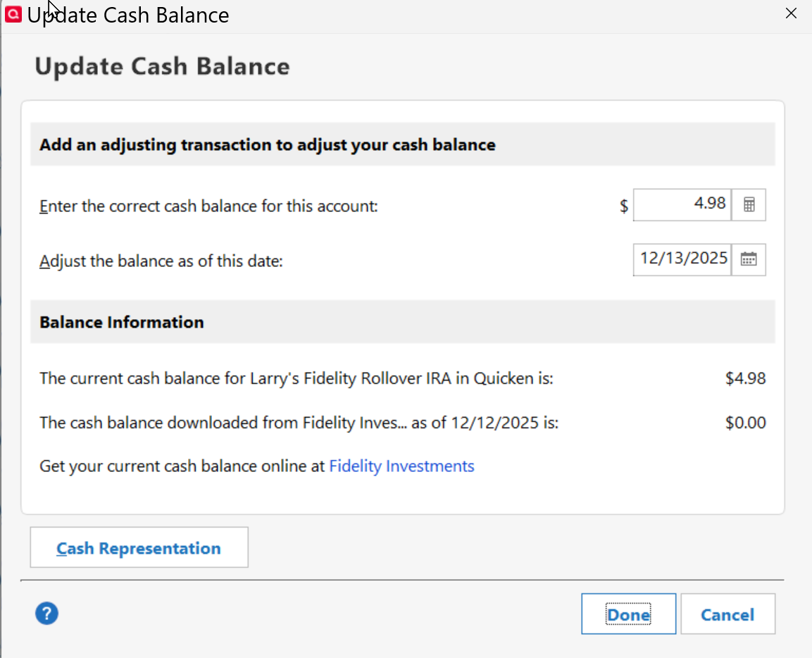Image resolution: width=812 pixels, height=658 pixels.
Task: Click the Quicken logo in title bar
Action: coord(13,13)
